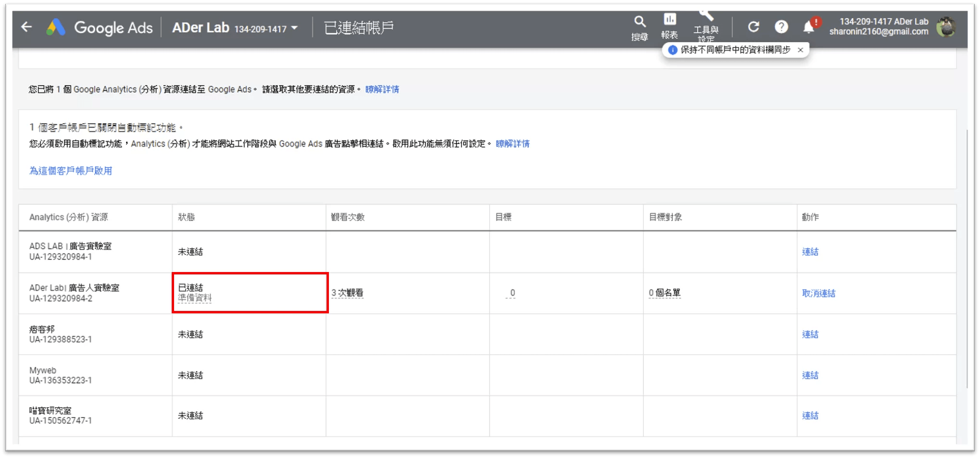Viewport: 980px width, 458px height.
Task: Open the 報表 reports icon
Action: pyautogui.click(x=669, y=19)
